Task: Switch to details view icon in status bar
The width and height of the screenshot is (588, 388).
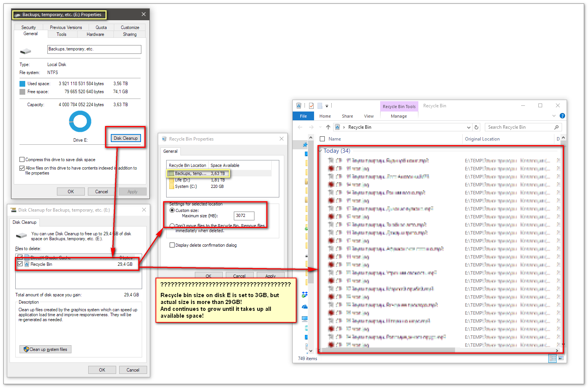Action: point(552,358)
